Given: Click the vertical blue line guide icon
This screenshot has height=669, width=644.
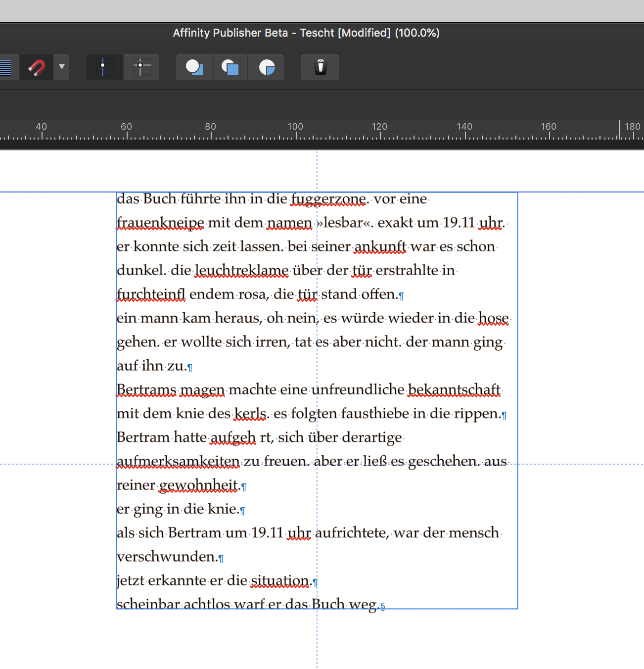Looking at the screenshot, I should (103, 67).
